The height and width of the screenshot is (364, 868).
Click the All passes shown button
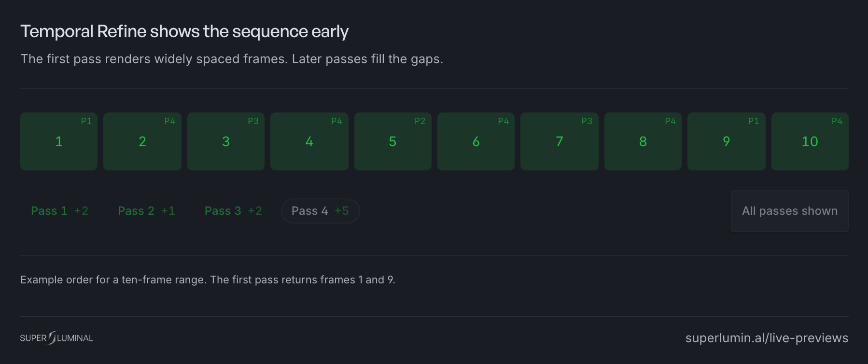(x=790, y=211)
